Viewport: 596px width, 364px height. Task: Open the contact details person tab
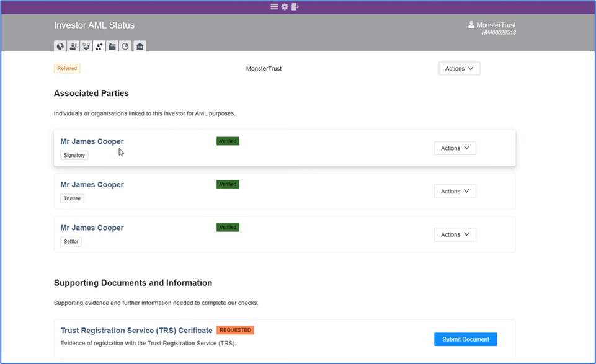[73, 47]
